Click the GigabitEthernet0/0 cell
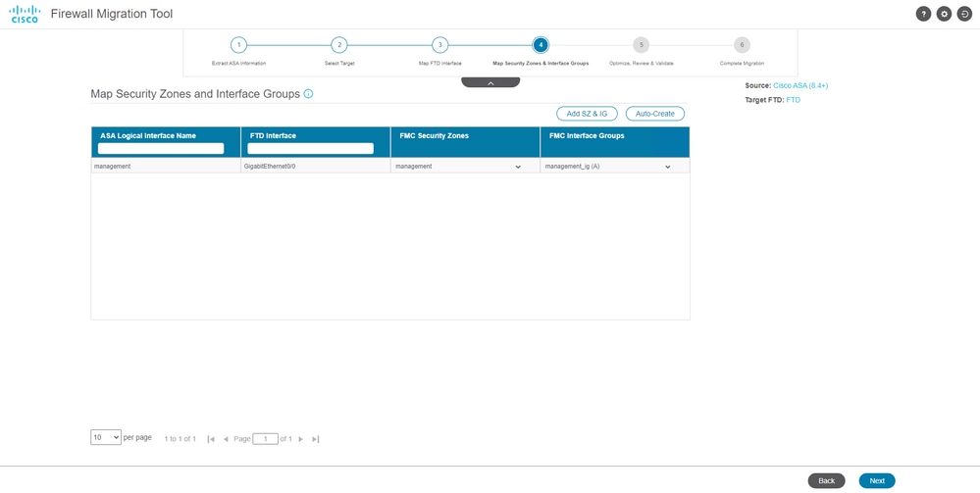The height and width of the screenshot is (493, 980). pos(316,167)
